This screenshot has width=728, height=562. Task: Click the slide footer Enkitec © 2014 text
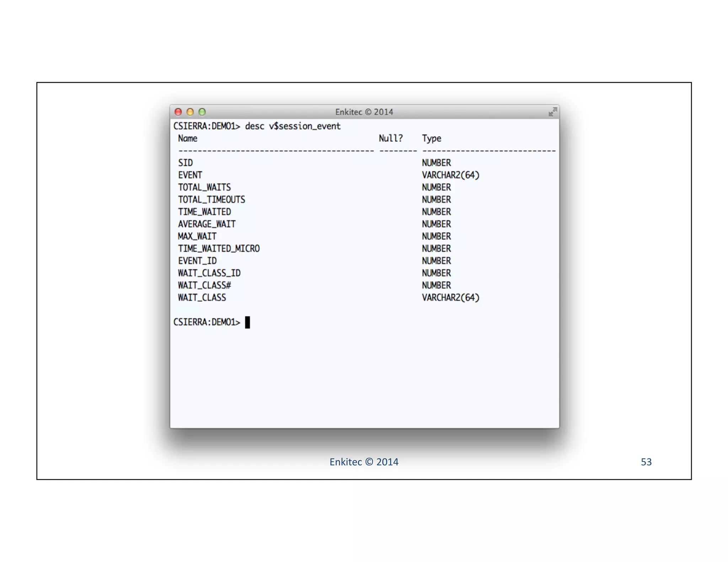pyautogui.click(x=364, y=462)
